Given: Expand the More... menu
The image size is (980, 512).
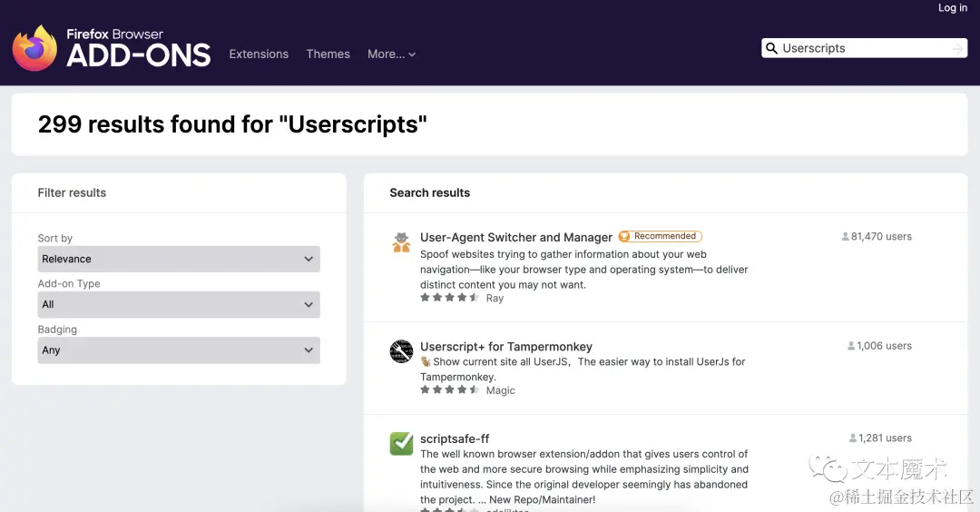Looking at the screenshot, I should [391, 54].
